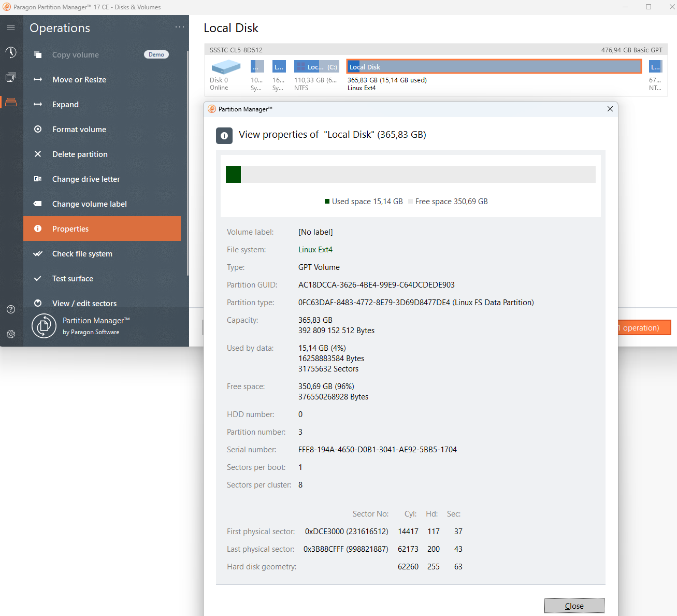Click the Paragon icon in the title bar
Image resolution: width=677 pixels, height=616 pixels.
pos(7,7)
